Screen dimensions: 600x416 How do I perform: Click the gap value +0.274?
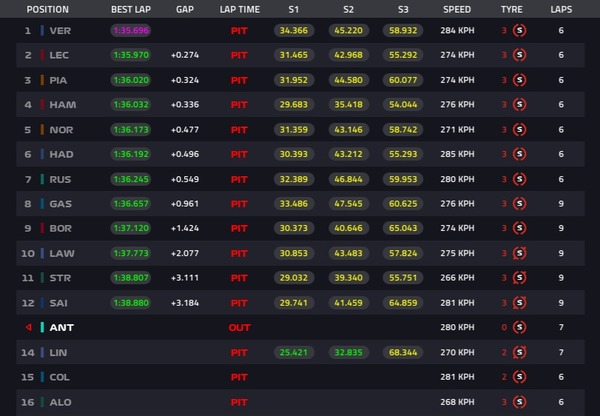pos(185,55)
